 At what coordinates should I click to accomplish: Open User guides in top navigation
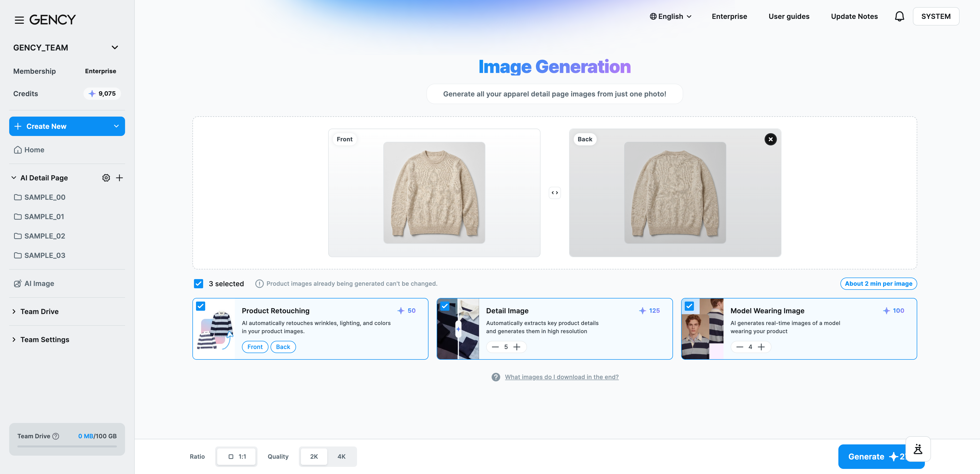pyautogui.click(x=789, y=16)
